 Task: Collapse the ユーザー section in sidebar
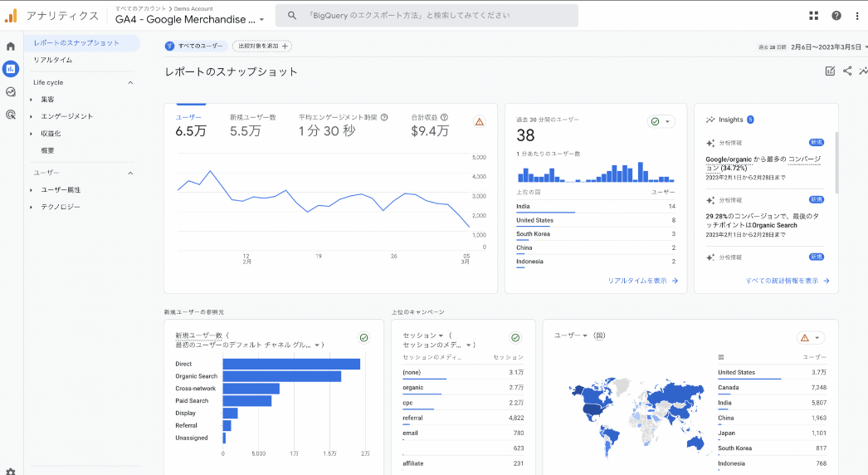pos(130,173)
